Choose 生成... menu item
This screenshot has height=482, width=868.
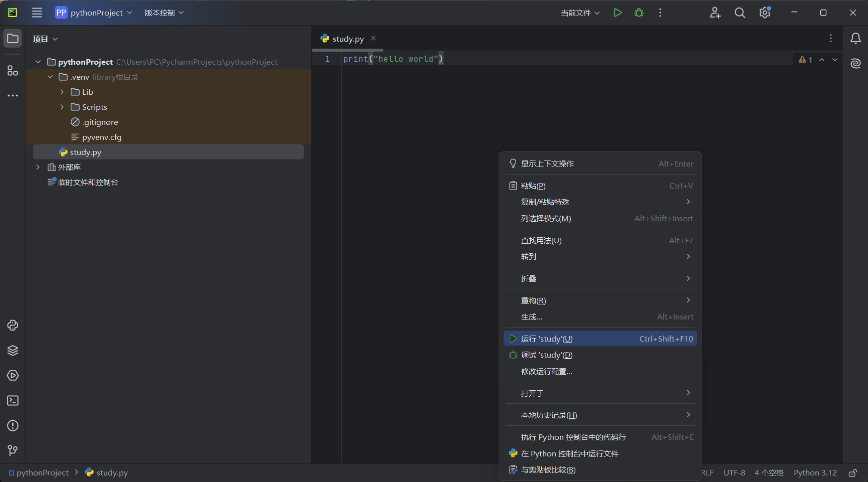tap(600, 316)
